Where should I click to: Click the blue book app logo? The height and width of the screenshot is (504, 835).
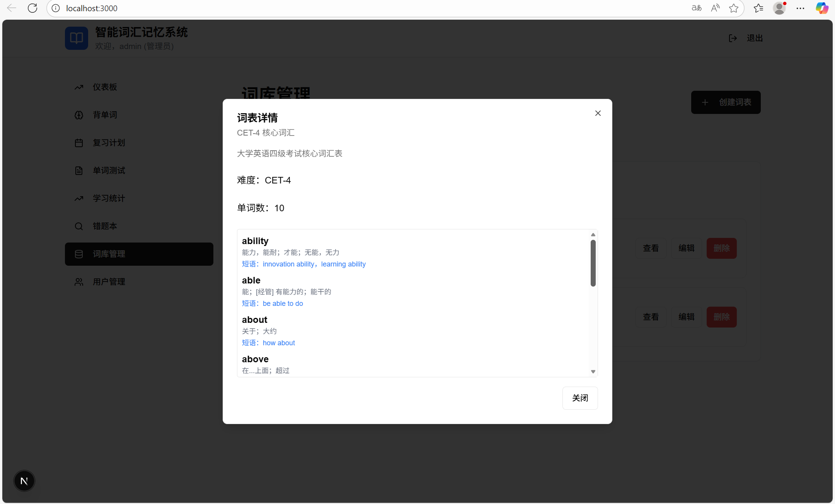pyautogui.click(x=76, y=38)
